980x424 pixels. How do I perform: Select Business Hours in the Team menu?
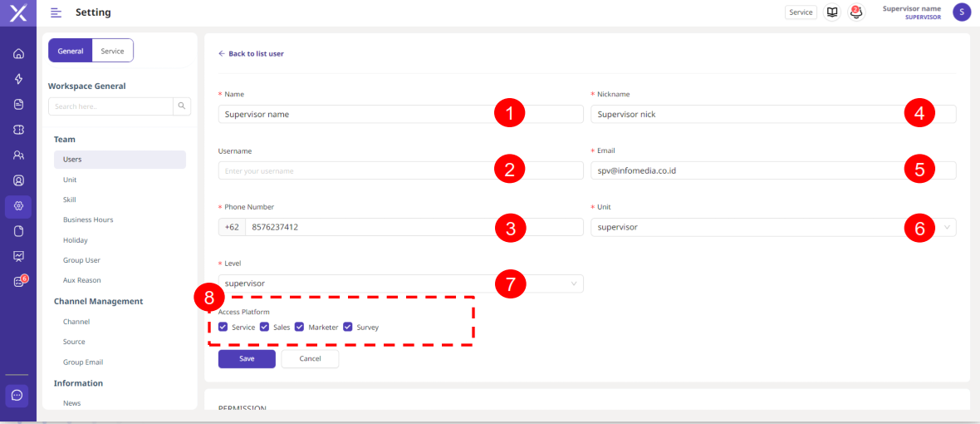point(88,219)
